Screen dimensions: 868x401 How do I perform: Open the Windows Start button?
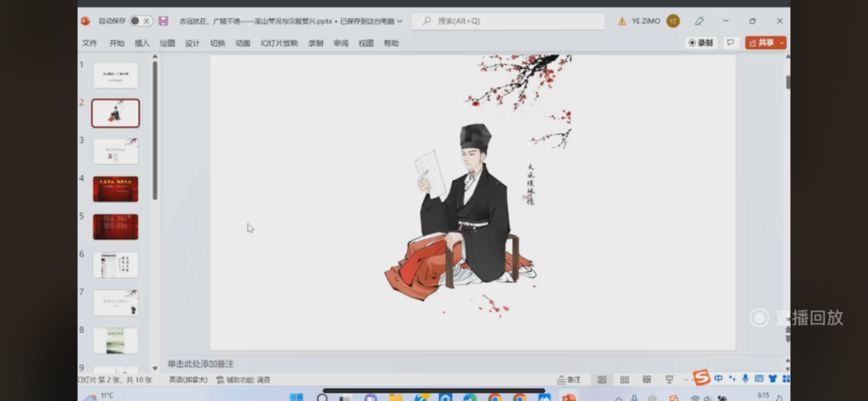(297, 397)
